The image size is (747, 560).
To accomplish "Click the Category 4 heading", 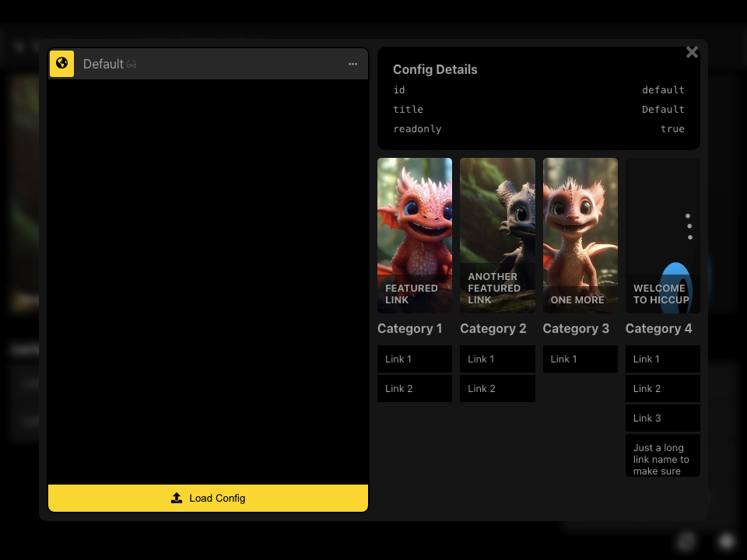I will click(658, 328).
